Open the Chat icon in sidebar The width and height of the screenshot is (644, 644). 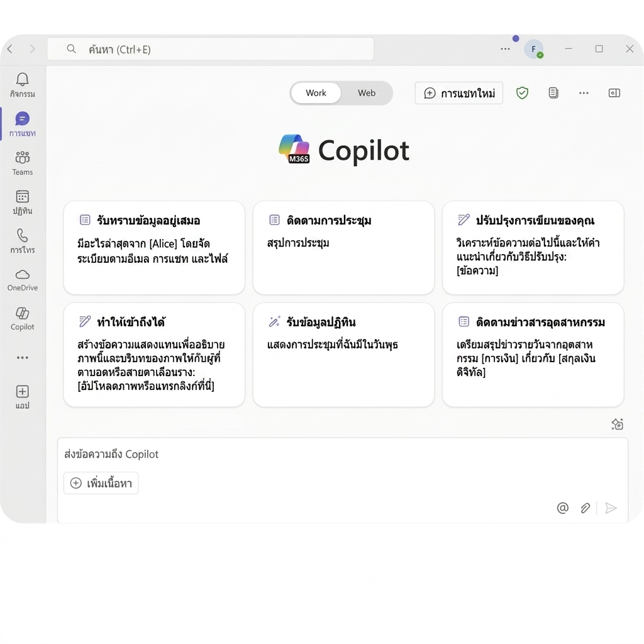pyautogui.click(x=23, y=124)
